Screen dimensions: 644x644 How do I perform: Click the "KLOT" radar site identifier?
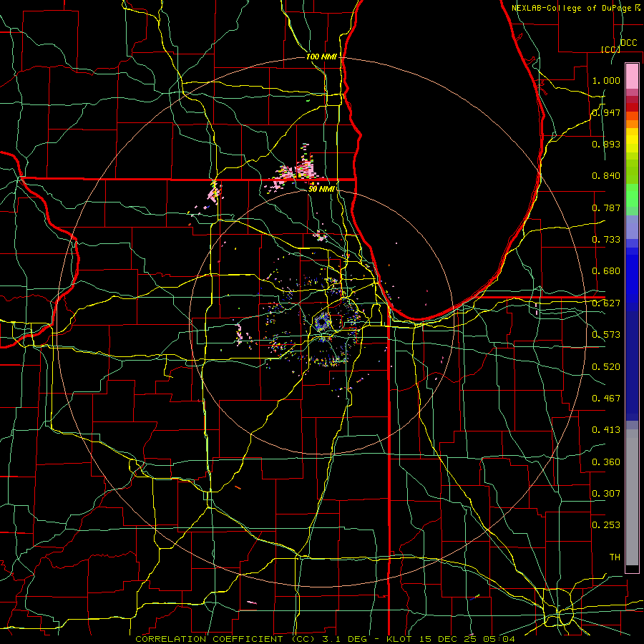coord(399,639)
